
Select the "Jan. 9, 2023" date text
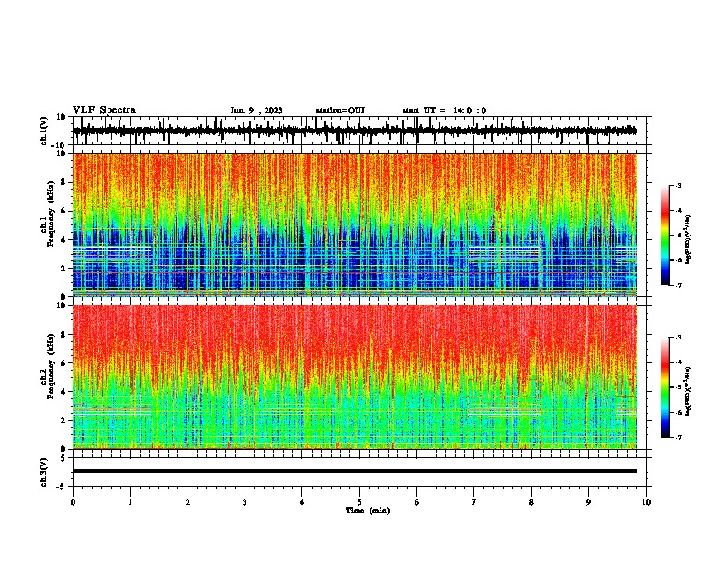[x=256, y=110]
